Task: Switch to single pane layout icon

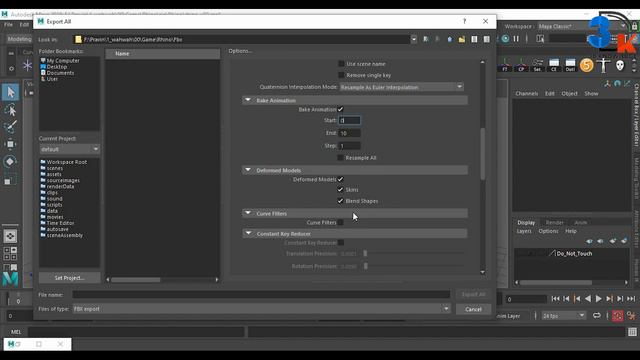Action: [10, 236]
